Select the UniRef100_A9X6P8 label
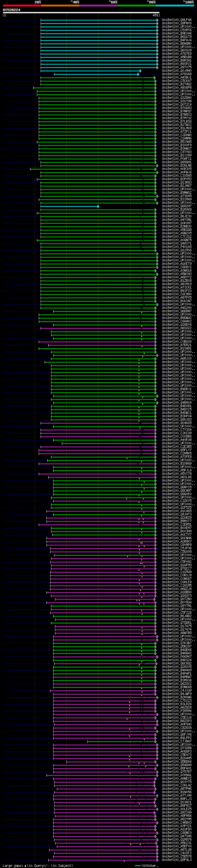197x868 pixels. click(177, 88)
